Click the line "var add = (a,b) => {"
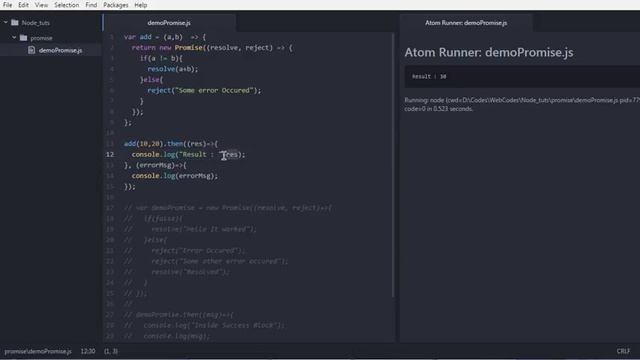 [165, 37]
